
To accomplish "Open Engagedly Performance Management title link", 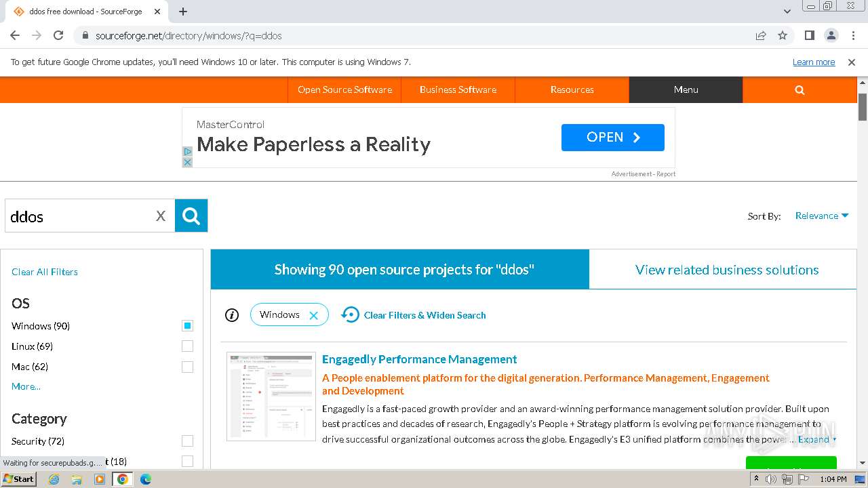I will [x=419, y=359].
